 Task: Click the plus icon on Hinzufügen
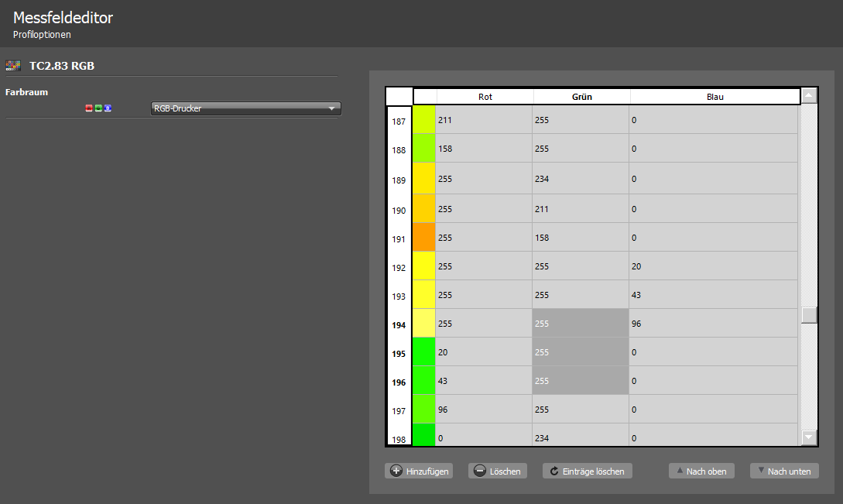(x=396, y=471)
